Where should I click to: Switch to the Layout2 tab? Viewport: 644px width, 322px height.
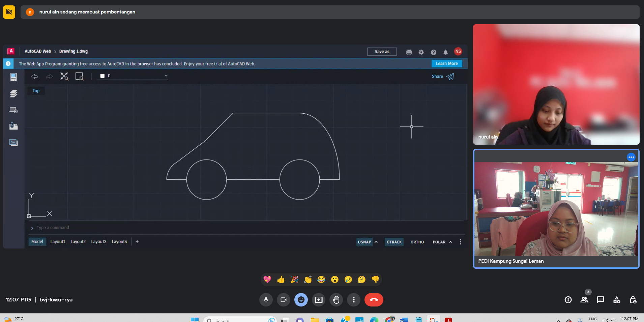pyautogui.click(x=78, y=242)
